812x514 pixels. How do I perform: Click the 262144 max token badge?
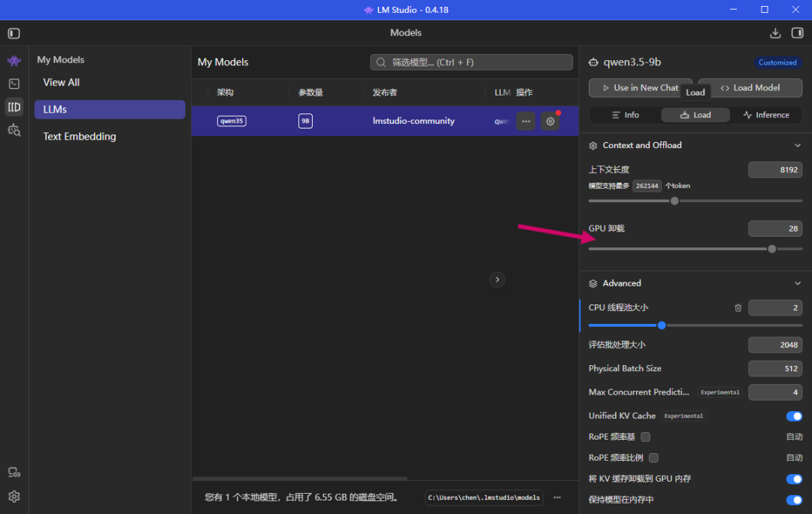[x=647, y=186]
